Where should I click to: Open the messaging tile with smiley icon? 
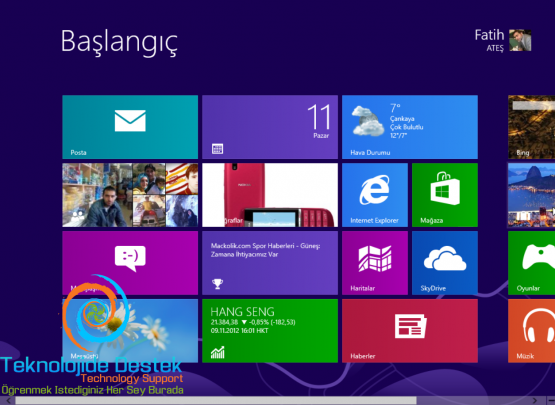[x=130, y=263]
